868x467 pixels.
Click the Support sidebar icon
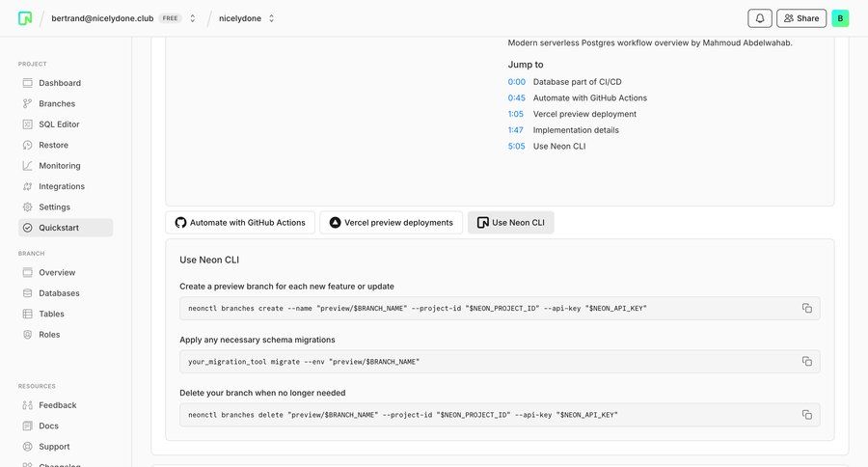click(27, 447)
